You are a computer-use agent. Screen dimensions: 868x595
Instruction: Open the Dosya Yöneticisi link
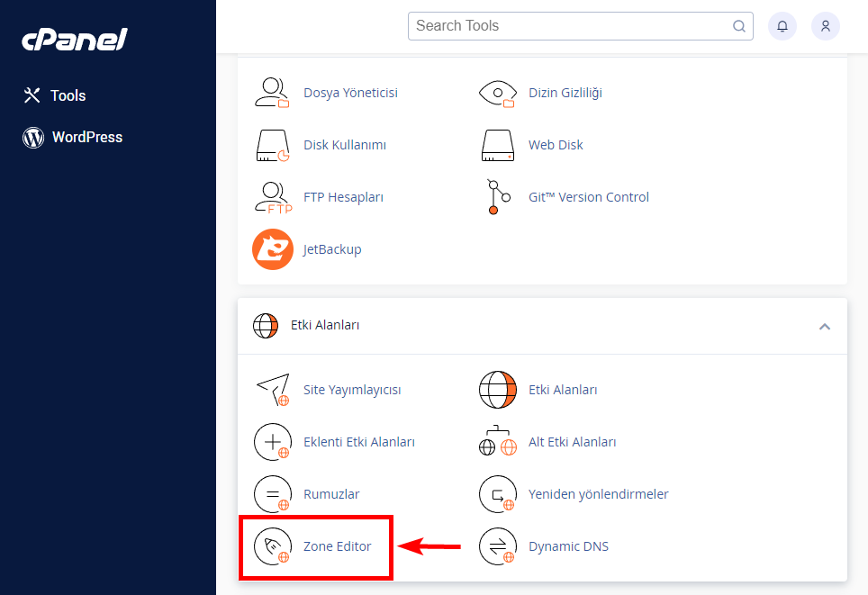click(350, 93)
